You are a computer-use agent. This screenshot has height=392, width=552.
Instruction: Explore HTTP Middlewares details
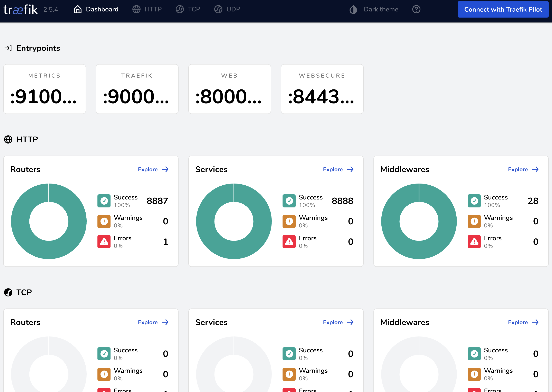pos(523,169)
